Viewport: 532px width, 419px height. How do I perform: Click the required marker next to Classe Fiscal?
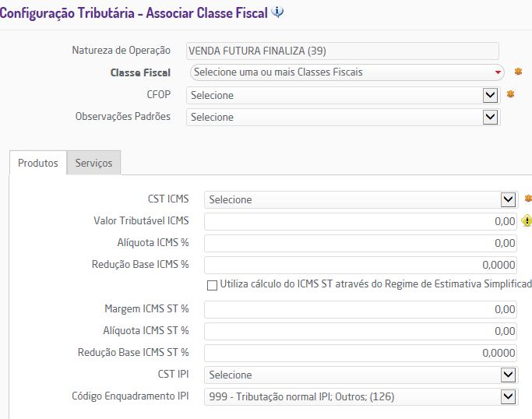(518, 72)
